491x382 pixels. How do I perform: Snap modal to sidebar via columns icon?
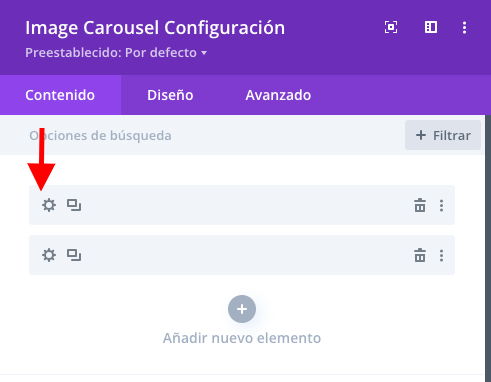(431, 27)
